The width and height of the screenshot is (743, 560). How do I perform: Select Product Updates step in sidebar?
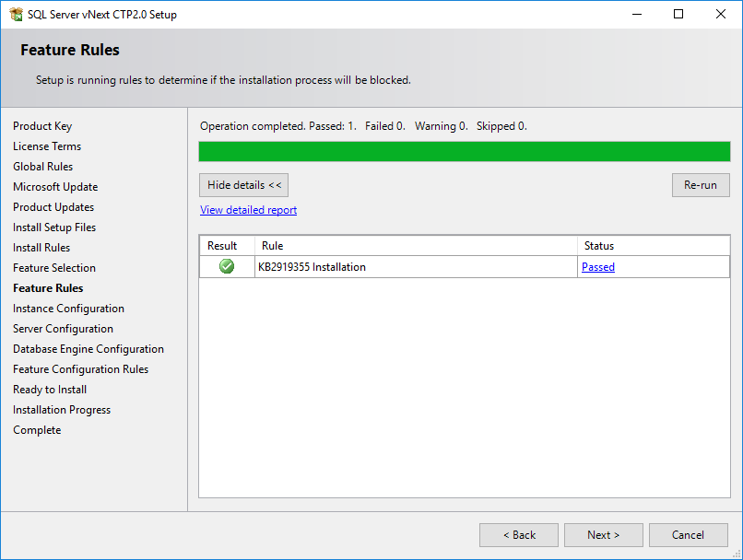53,207
